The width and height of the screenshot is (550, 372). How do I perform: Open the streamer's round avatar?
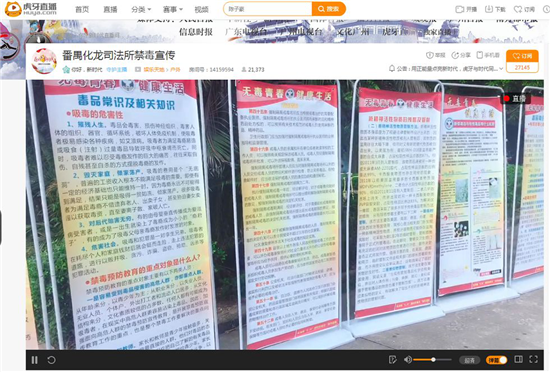tap(44, 61)
